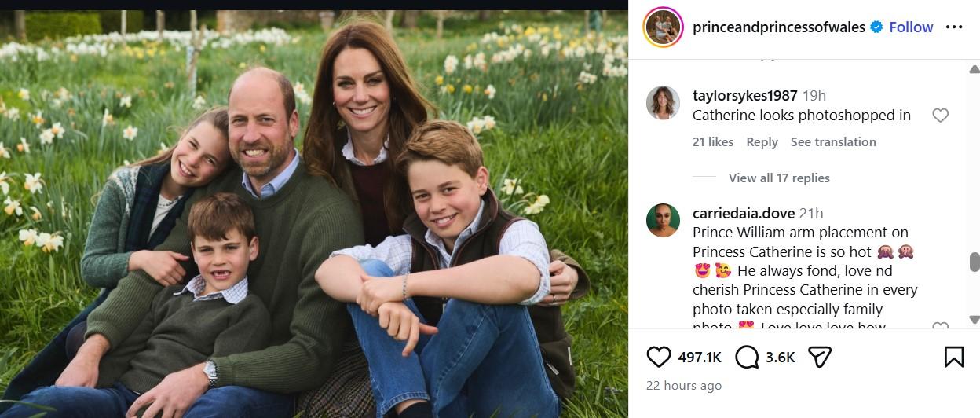Viewport: 980px width, 418px height.
Task: Save the post with the bookmark icon
Action: pos(953,357)
